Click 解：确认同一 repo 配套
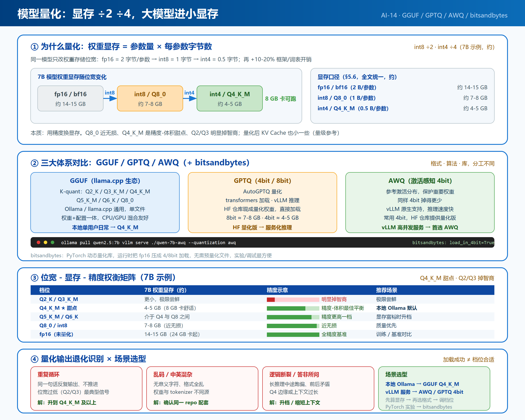 (x=181, y=402)
